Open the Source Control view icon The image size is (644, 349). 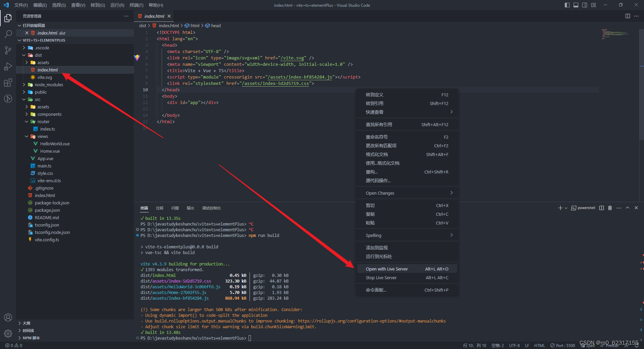coord(8,50)
